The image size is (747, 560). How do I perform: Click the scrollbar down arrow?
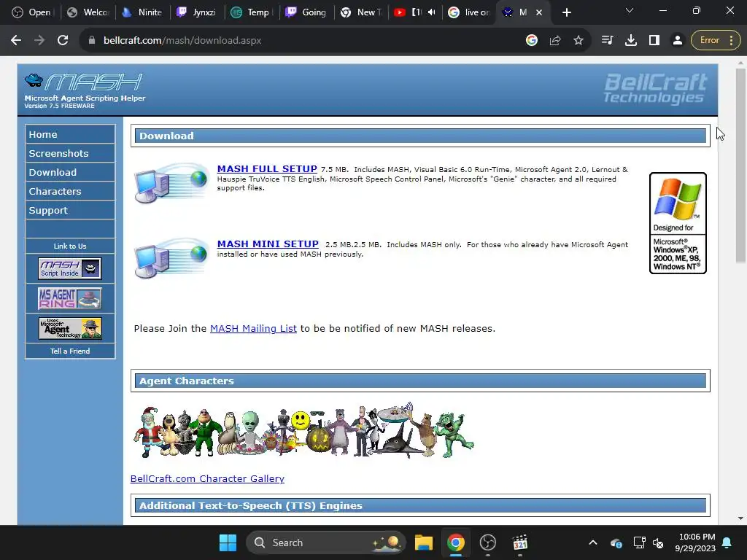point(740,518)
